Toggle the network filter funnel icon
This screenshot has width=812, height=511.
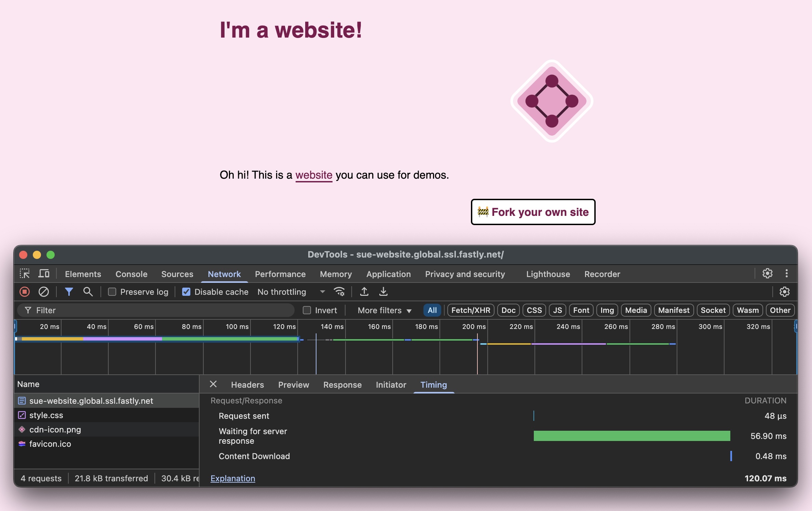pos(69,292)
